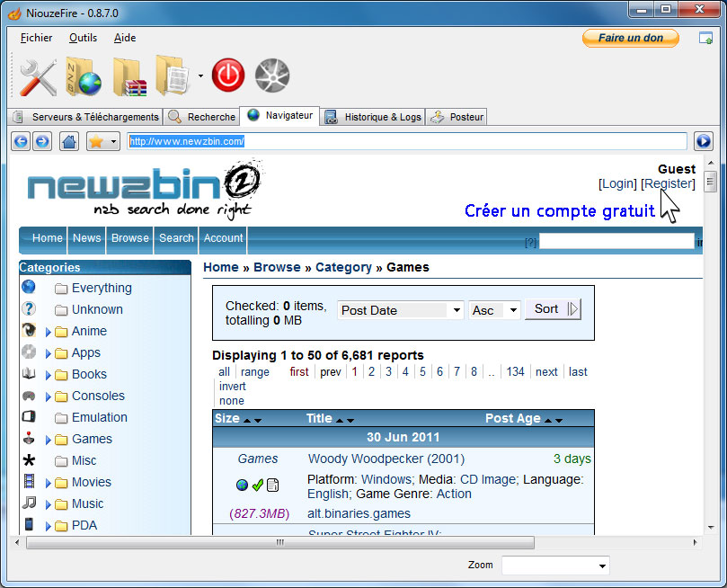Click the Misc category asterisk icon

coord(29,459)
